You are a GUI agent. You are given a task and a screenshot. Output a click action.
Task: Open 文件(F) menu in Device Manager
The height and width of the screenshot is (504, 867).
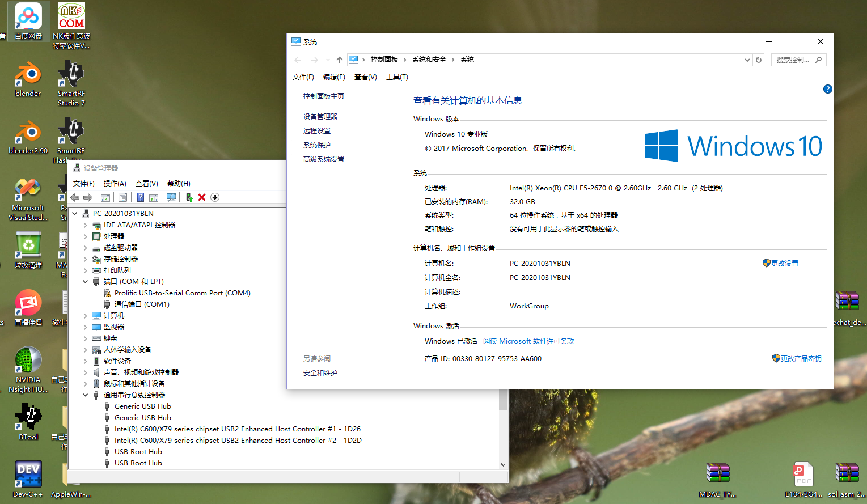pyautogui.click(x=84, y=184)
